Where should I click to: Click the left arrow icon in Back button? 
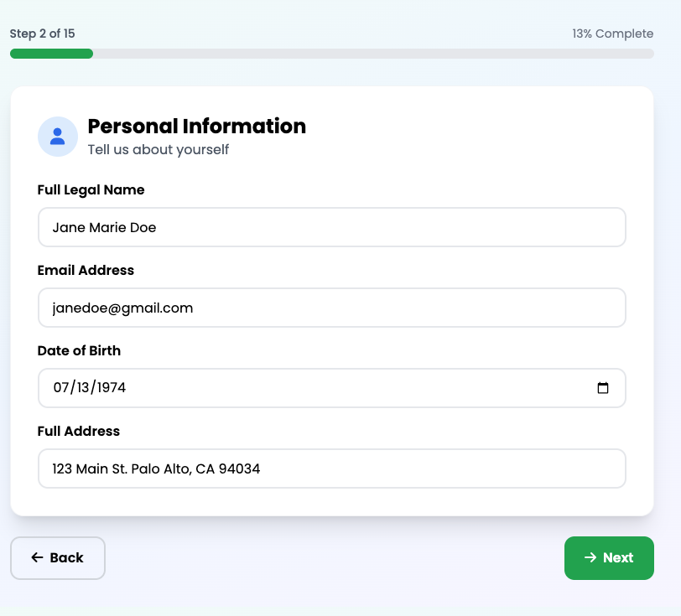click(37, 558)
